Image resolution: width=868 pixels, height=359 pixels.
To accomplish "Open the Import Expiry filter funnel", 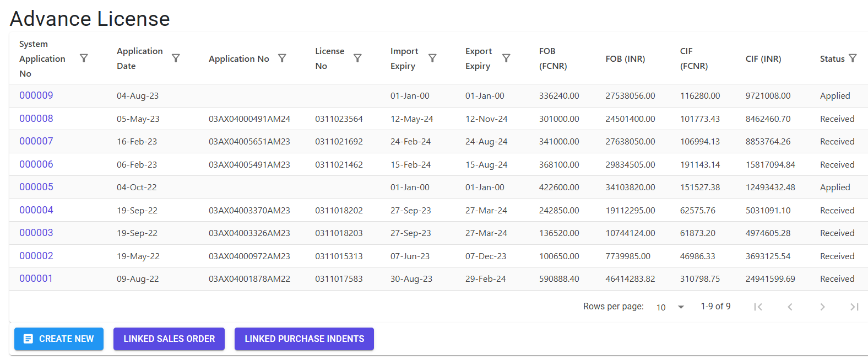I will coord(432,58).
